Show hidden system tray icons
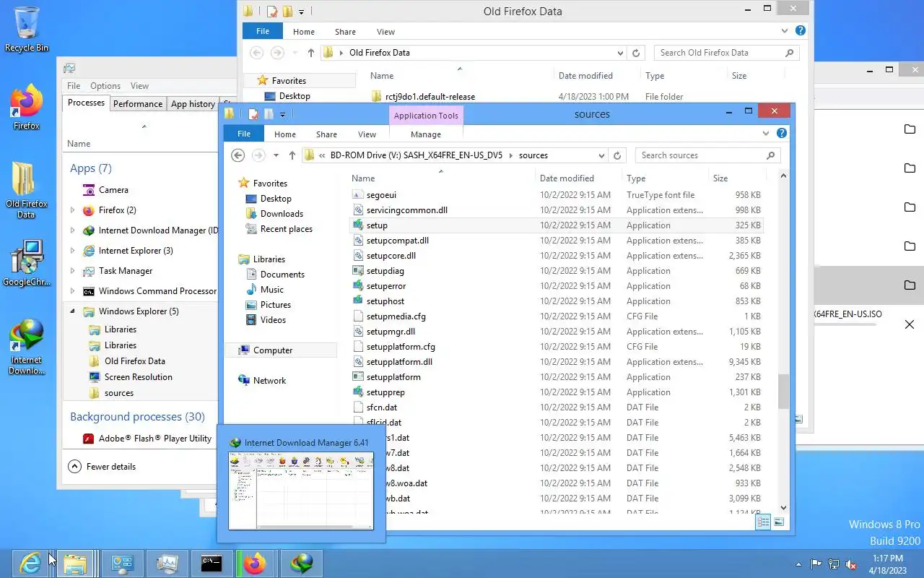 pyautogui.click(x=798, y=564)
